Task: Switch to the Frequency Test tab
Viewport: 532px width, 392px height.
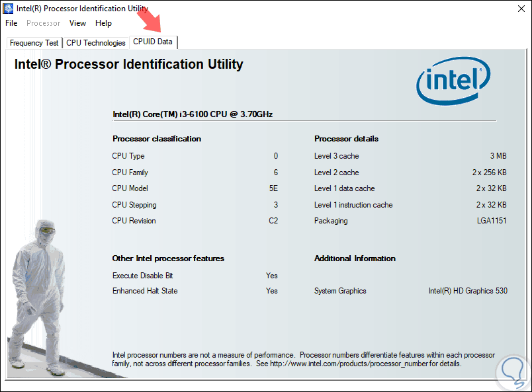Action: coord(34,43)
